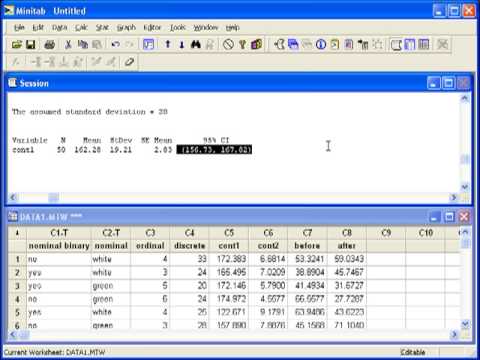Bring up the current Data window icon
480x360 pixels.
(410, 44)
